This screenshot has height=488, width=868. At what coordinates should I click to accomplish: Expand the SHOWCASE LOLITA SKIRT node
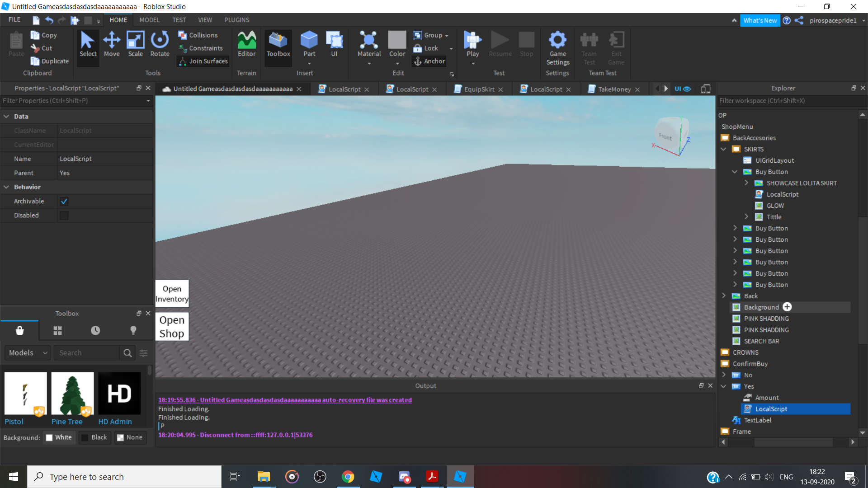(746, 183)
